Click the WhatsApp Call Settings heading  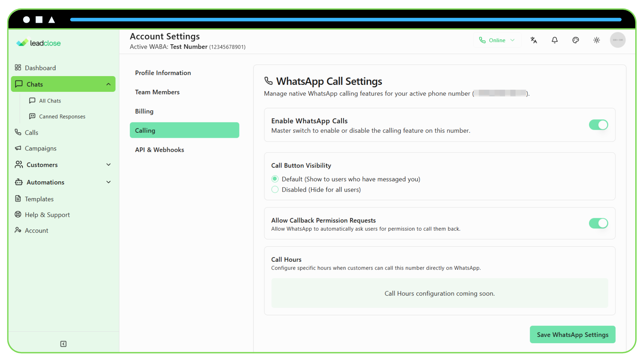(329, 81)
